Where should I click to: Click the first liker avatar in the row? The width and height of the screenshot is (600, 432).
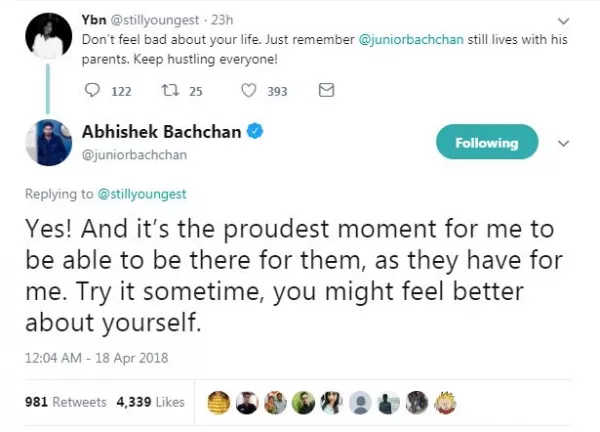tap(218, 402)
